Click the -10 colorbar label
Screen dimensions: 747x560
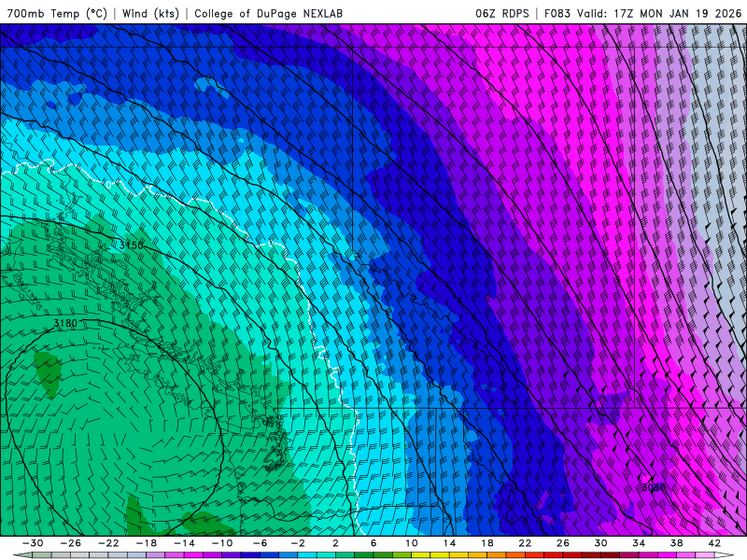tap(222, 543)
